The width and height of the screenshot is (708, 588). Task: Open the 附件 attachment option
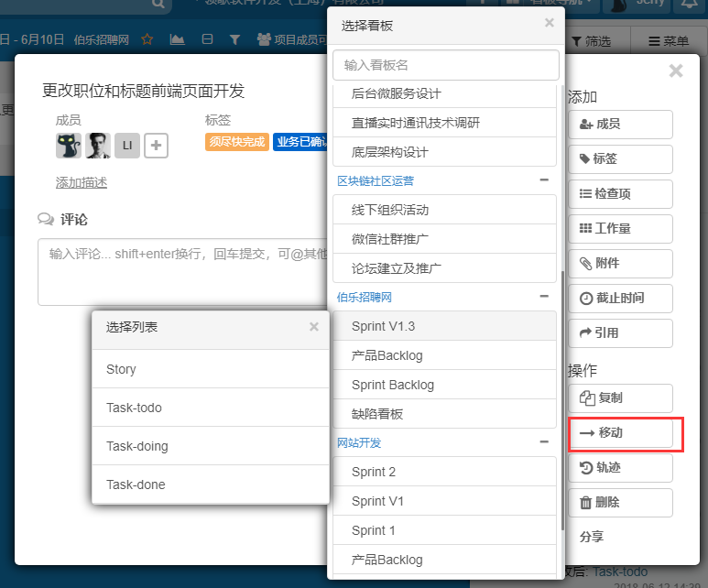620,264
